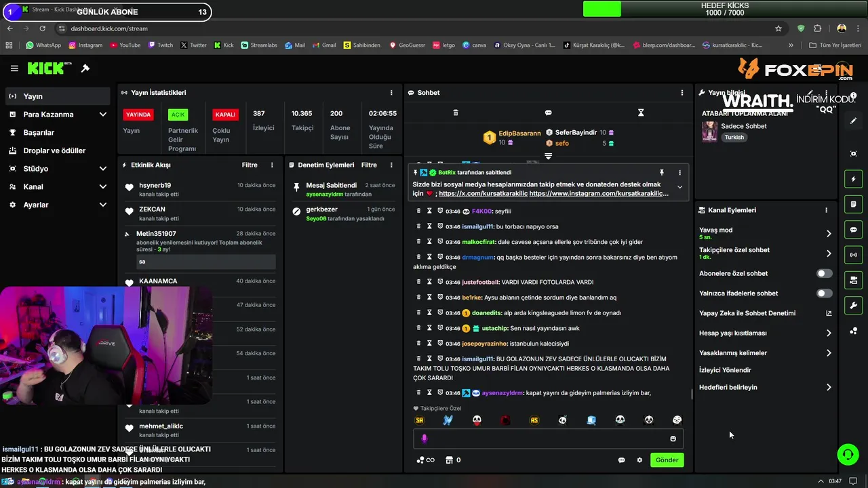Click the moderator hammer icon beside logo
868x488 pixels.
tap(85, 68)
